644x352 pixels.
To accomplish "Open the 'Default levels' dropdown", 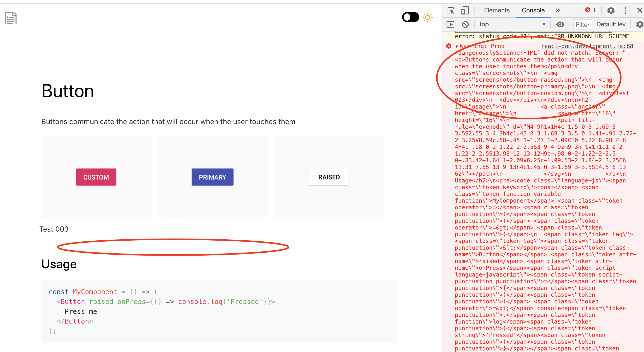I will coord(611,24).
